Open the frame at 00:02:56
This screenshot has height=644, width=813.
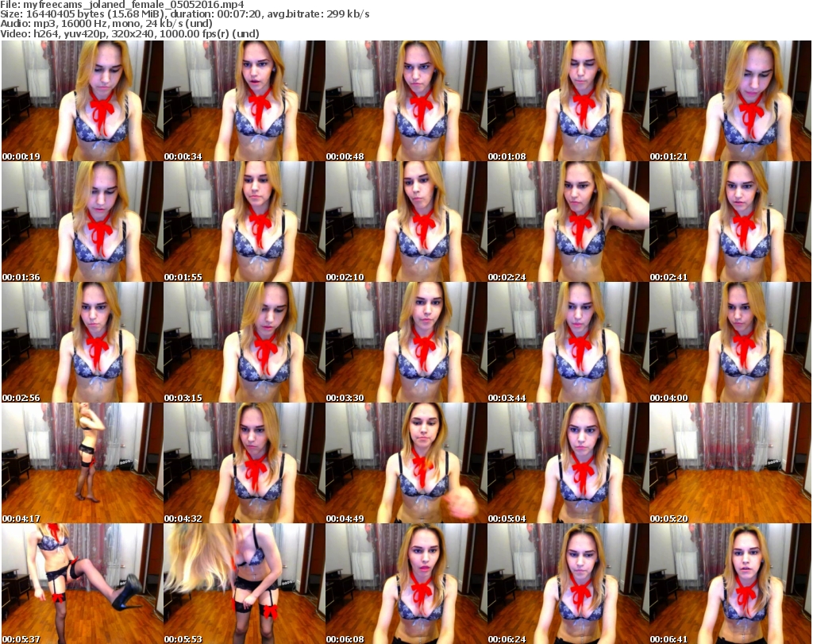pos(83,342)
